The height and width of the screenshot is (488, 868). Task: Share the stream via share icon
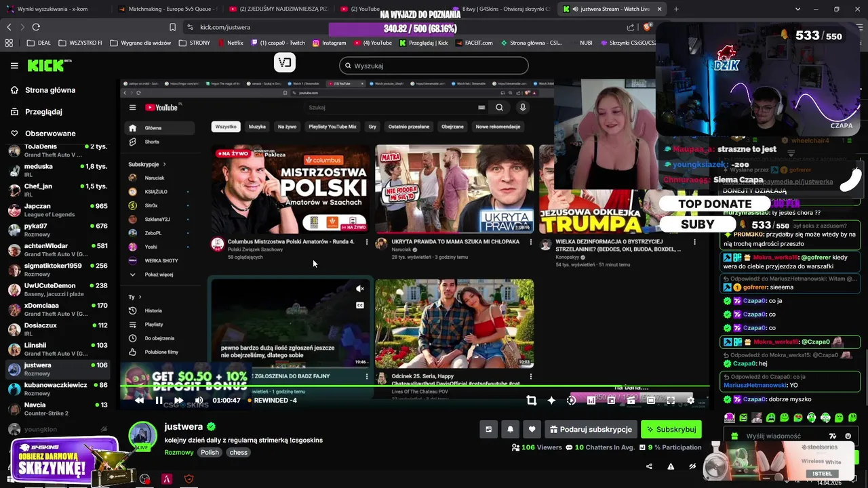tap(649, 466)
